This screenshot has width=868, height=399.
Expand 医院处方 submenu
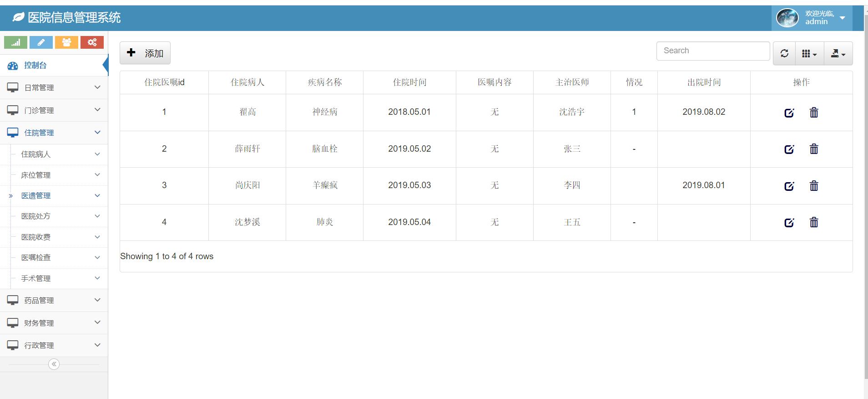[59, 216]
